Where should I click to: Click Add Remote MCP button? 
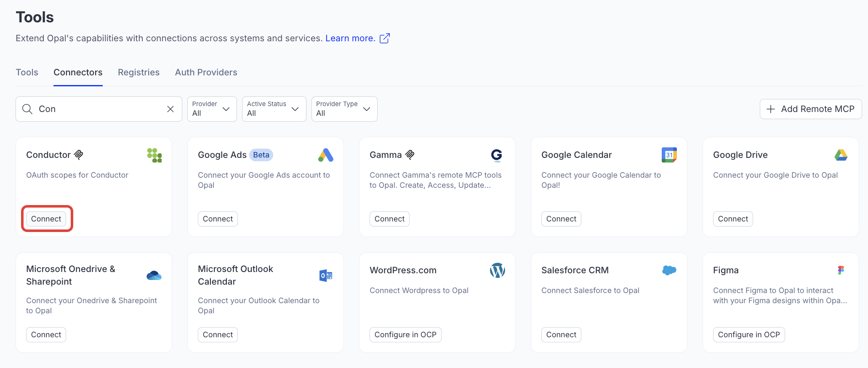click(811, 109)
